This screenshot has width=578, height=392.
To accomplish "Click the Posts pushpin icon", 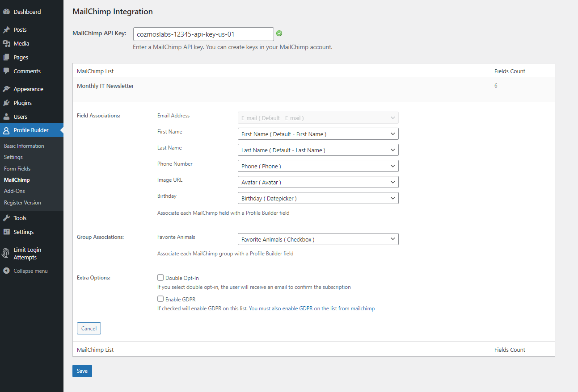I will (x=6, y=30).
